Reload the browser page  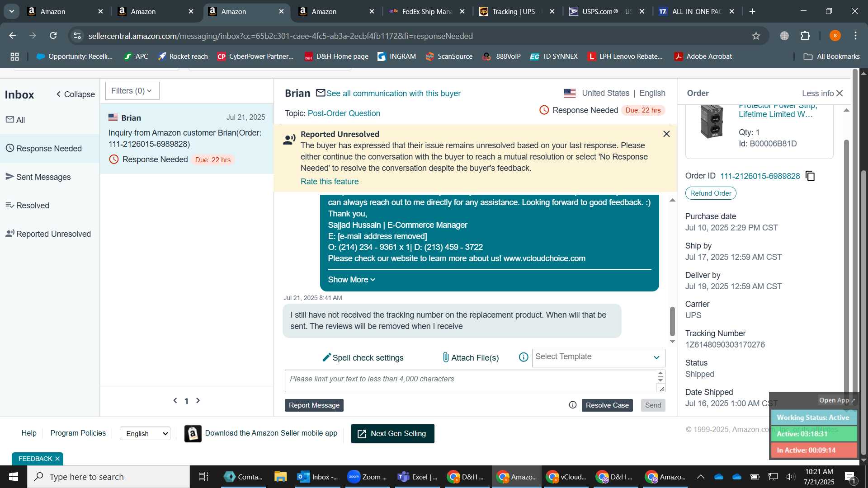tap(53, 36)
